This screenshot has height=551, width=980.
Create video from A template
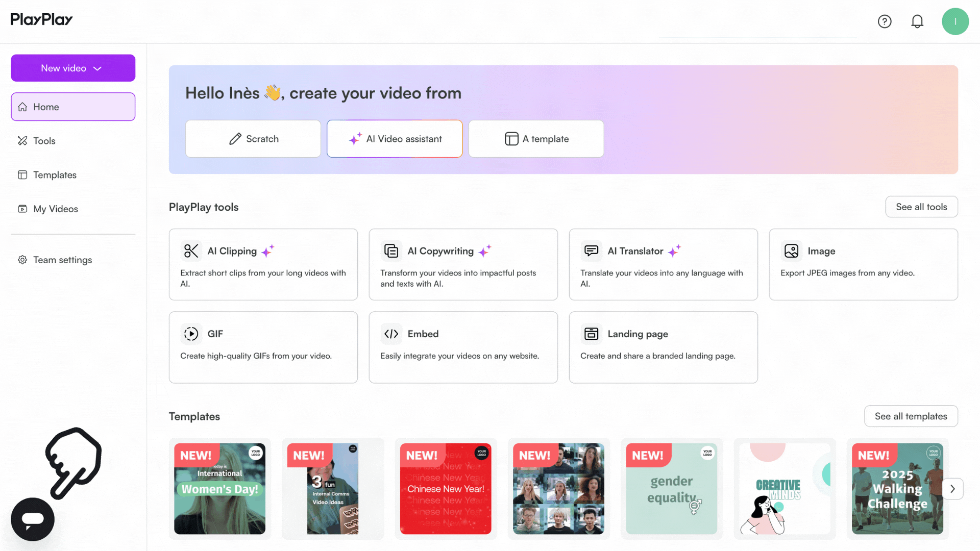click(536, 139)
